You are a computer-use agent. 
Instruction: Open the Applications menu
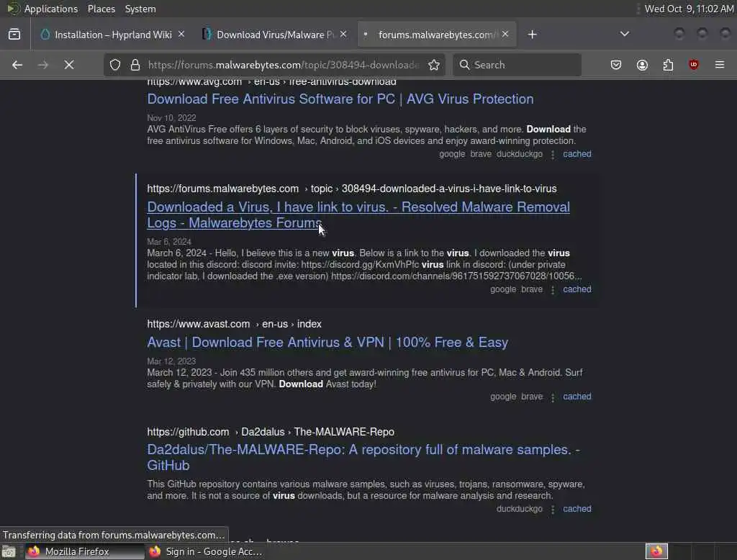(x=51, y=9)
